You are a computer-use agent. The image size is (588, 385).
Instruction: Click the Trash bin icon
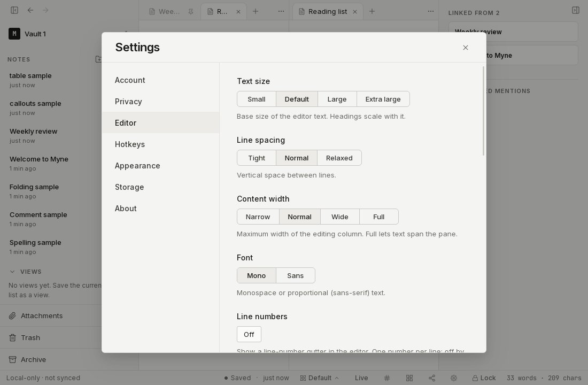click(x=12, y=338)
